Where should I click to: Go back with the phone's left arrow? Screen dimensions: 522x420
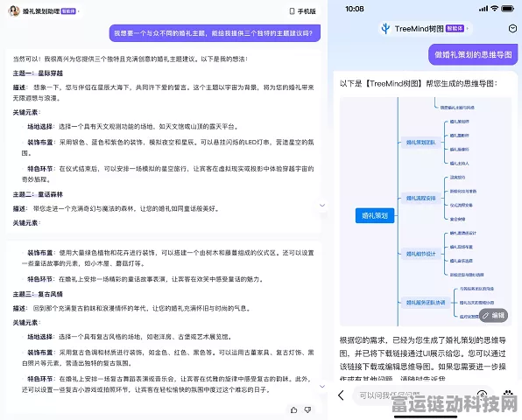(x=341, y=395)
